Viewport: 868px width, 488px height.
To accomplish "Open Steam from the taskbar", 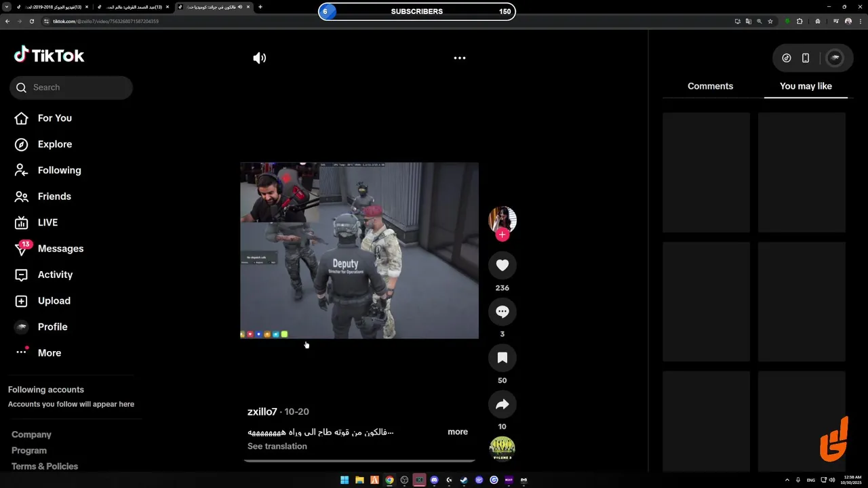I will [464, 480].
